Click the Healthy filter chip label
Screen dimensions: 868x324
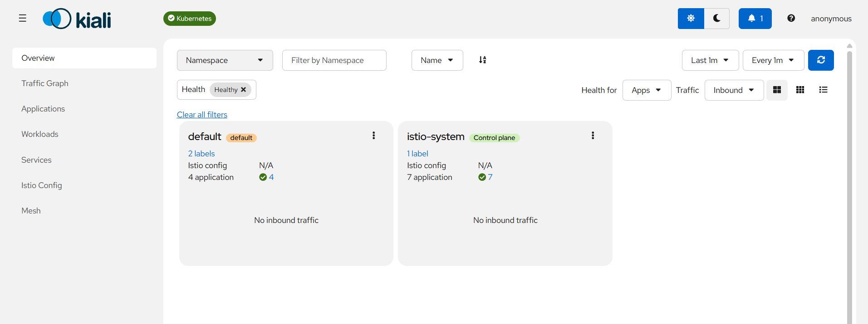click(x=226, y=90)
